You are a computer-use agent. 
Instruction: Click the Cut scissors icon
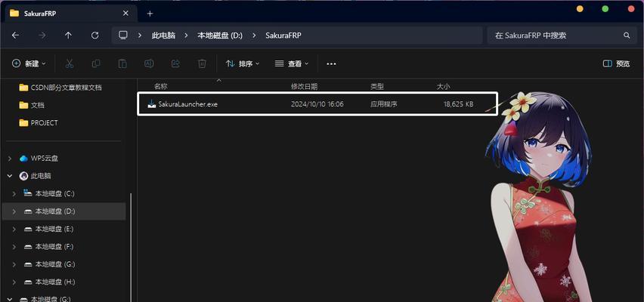[x=70, y=63]
